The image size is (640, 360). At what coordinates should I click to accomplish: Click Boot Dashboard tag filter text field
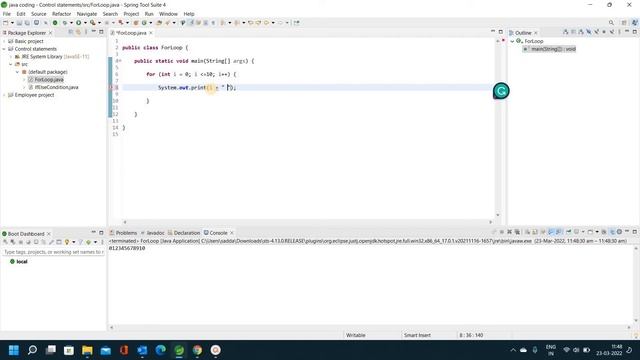(x=53, y=252)
